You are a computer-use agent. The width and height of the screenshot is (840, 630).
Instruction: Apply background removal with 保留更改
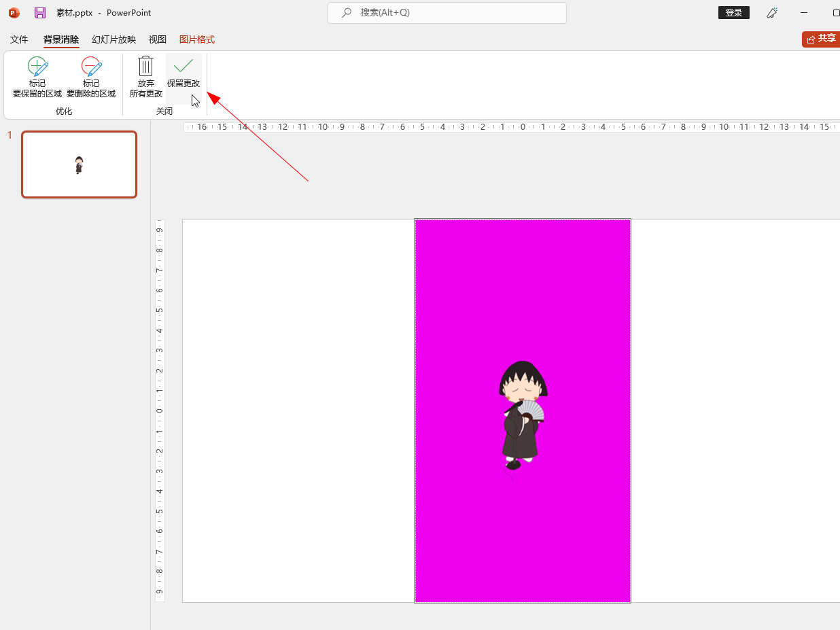(183, 77)
